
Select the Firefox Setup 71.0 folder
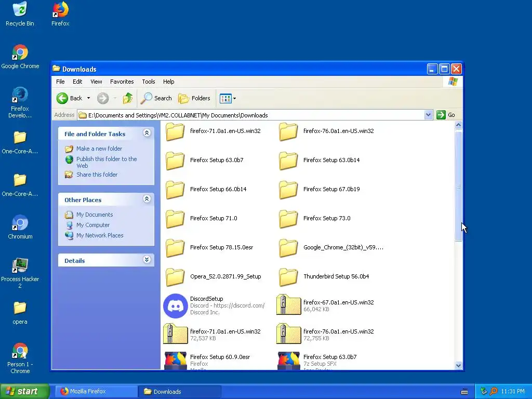(201, 219)
